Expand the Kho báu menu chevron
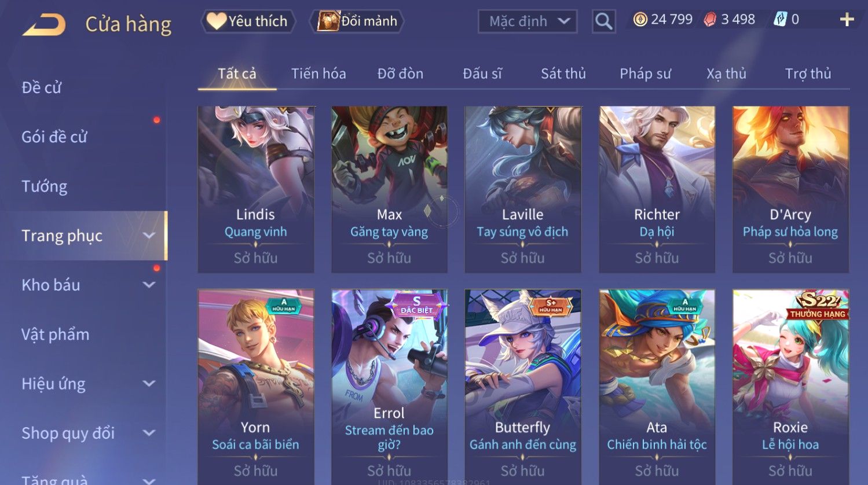 click(x=149, y=285)
